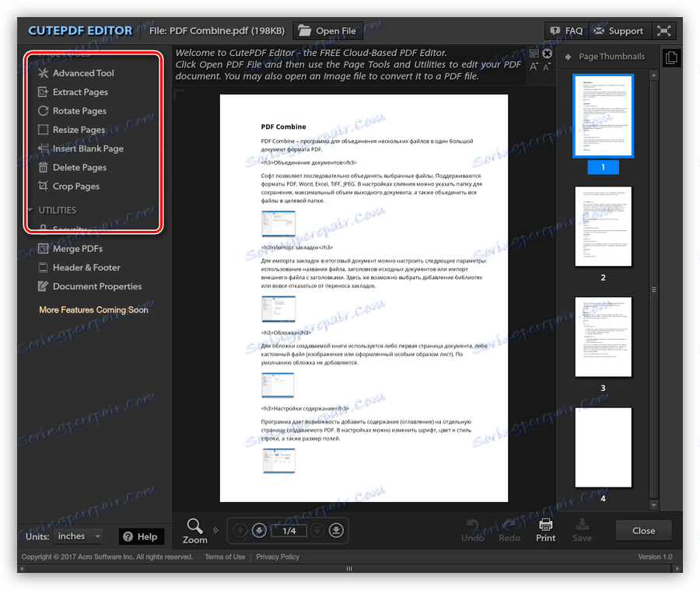Open Merge PDFs utility
The width and height of the screenshot is (700, 590).
tap(71, 249)
